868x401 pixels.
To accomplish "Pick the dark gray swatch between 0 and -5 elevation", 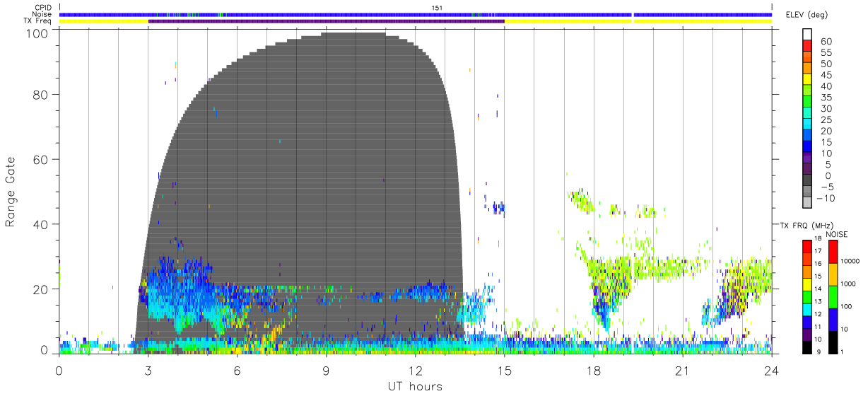I will point(807,180).
